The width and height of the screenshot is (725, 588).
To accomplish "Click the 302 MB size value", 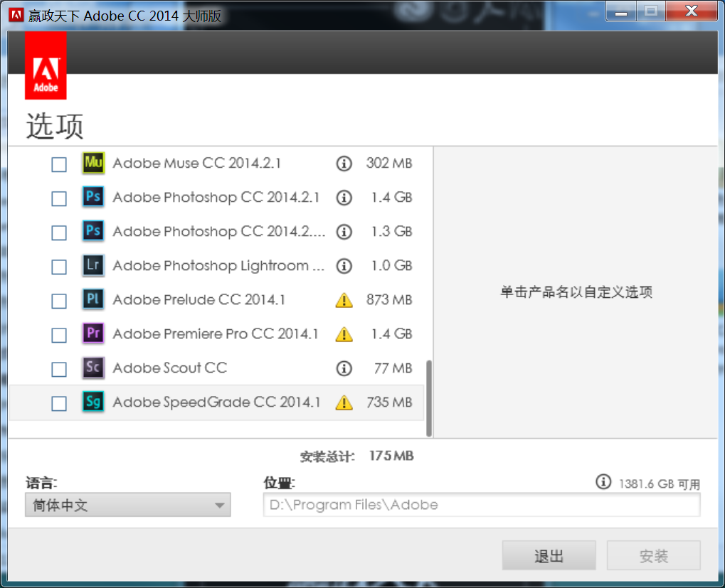I will (389, 163).
